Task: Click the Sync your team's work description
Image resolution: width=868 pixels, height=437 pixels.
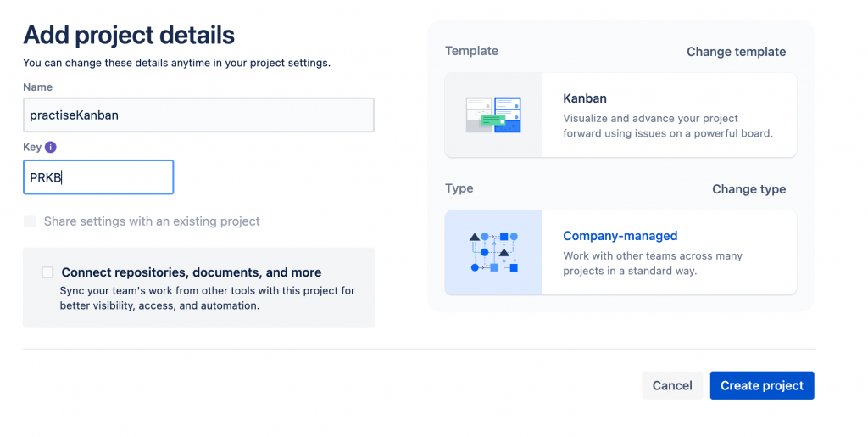Action: pos(207,298)
